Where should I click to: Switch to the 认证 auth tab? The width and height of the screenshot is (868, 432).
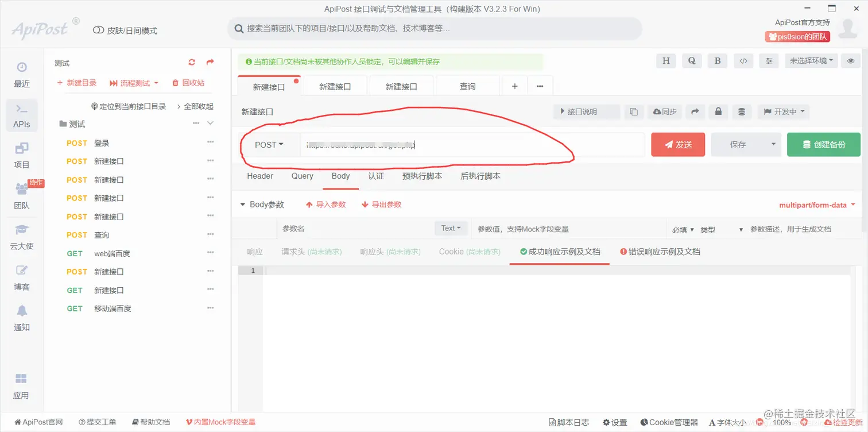(376, 176)
